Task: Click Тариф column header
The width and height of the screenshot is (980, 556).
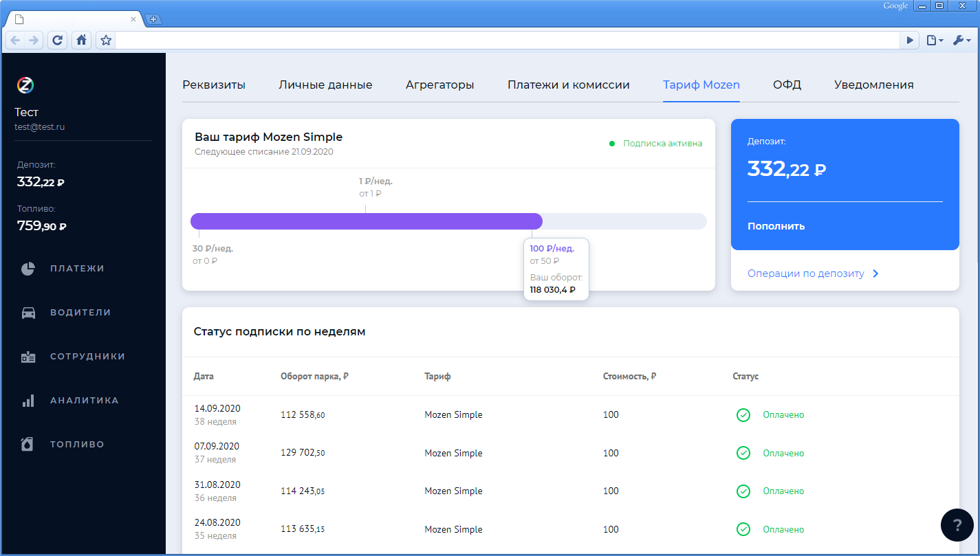Action: (x=437, y=377)
